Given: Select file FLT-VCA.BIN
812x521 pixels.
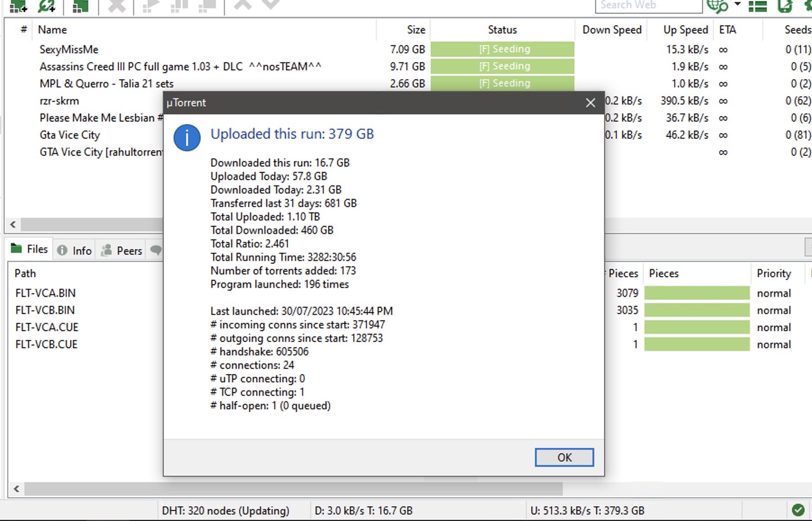Looking at the screenshot, I should [45, 293].
